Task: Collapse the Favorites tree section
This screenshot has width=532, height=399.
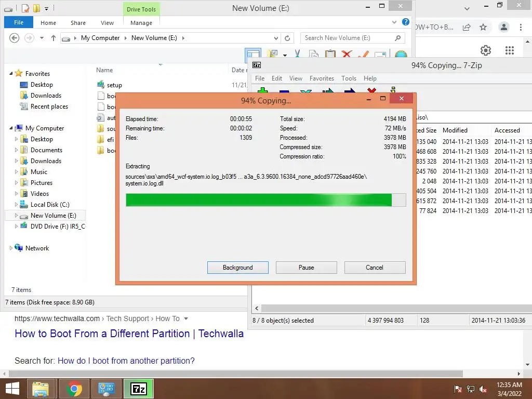Action: (x=11, y=73)
